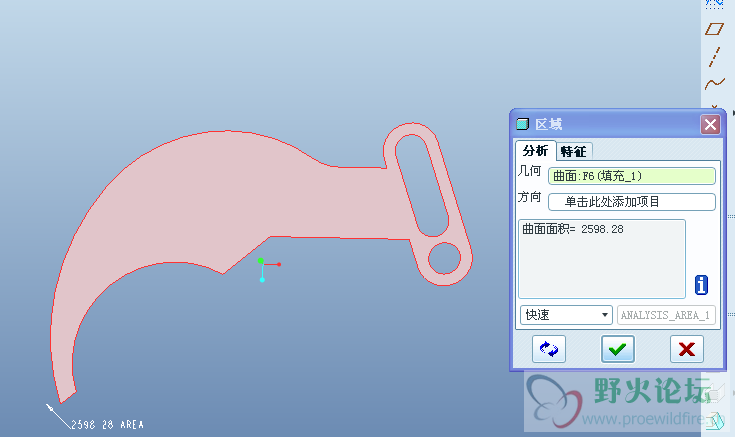Accept analysis with green checkmark
Screen dimensions: 735x437
618,348
